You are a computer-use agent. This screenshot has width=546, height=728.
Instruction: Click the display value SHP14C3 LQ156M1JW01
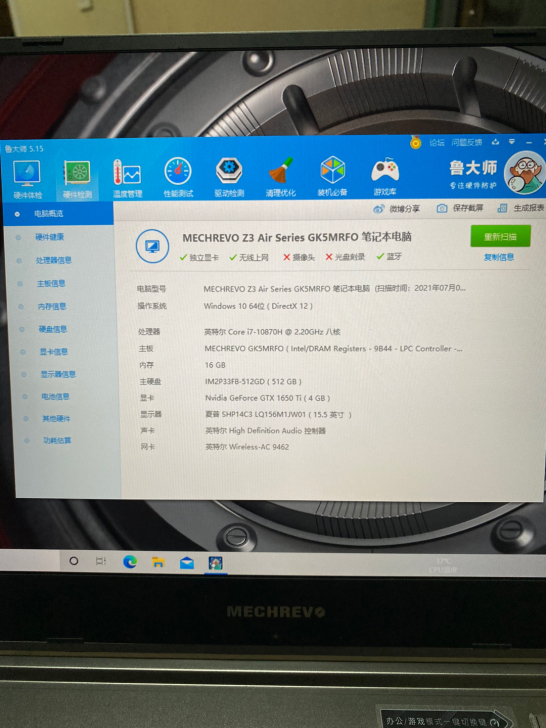(278, 414)
